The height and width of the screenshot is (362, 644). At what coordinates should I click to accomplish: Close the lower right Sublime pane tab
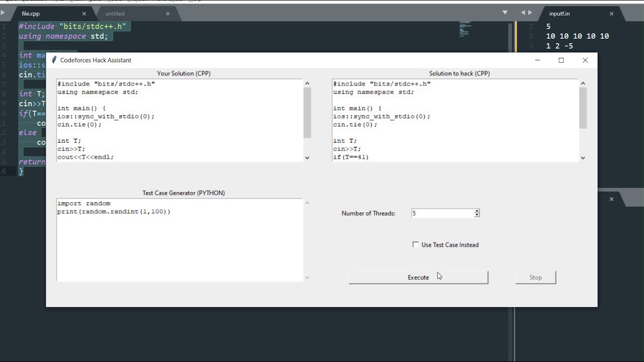click(x=612, y=199)
